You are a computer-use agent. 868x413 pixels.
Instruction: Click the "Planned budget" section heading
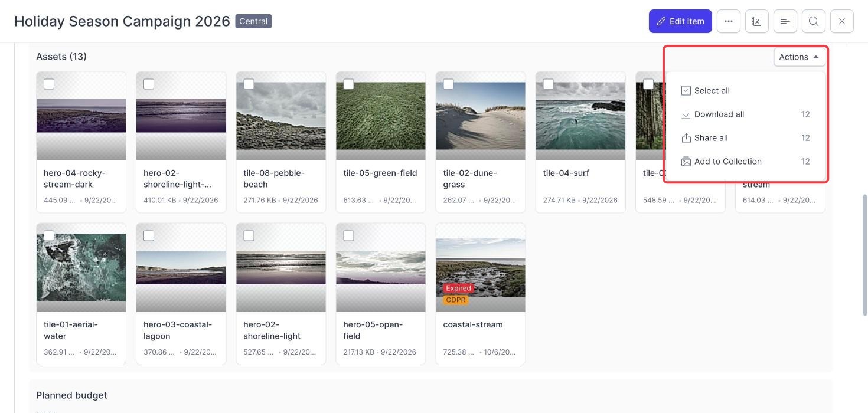71,395
